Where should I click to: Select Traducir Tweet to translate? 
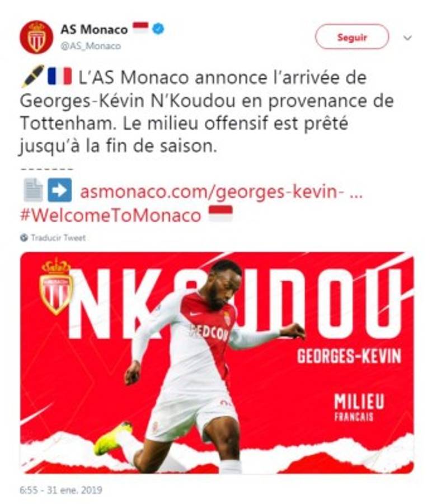pyautogui.click(x=58, y=238)
